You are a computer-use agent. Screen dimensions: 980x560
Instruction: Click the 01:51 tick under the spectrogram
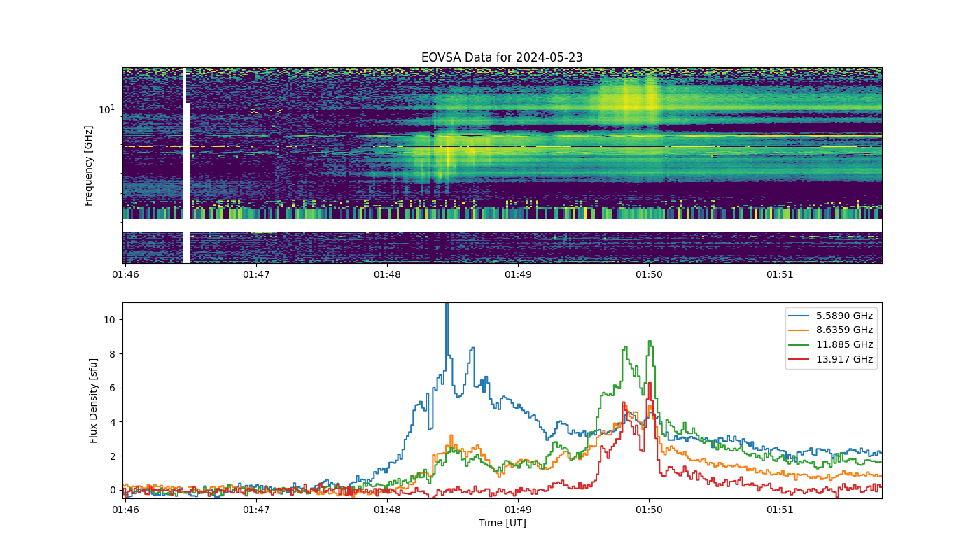pos(779,274)
